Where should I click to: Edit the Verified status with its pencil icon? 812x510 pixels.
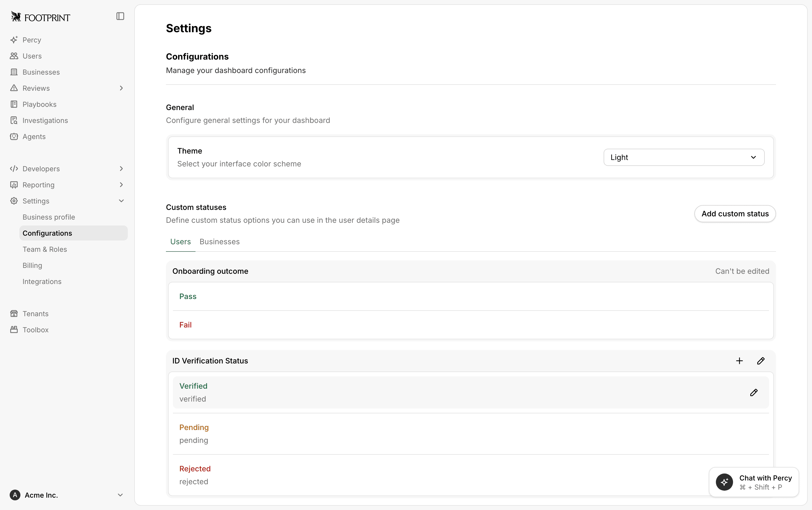754,393
